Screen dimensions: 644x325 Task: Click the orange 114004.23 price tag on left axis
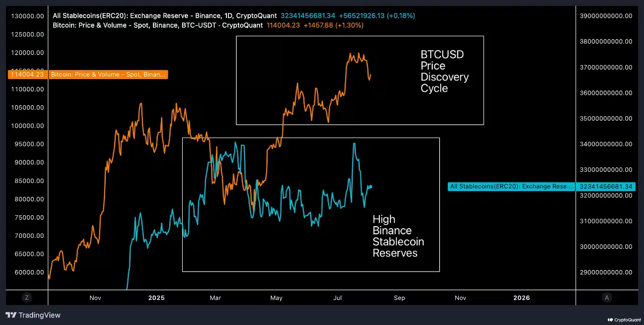tap(27, 75)
